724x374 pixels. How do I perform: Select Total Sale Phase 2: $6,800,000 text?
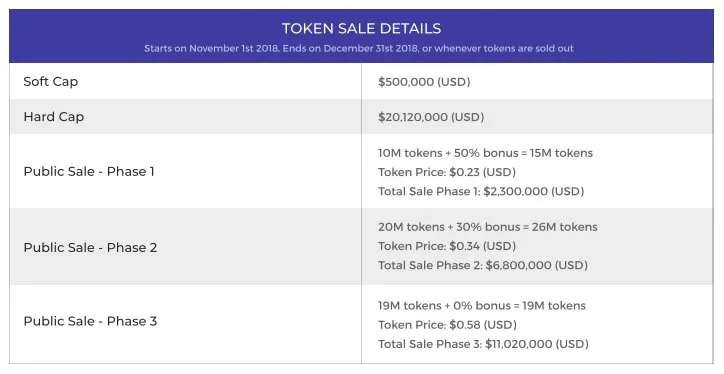pyautogui.click(x=483, y=265)
